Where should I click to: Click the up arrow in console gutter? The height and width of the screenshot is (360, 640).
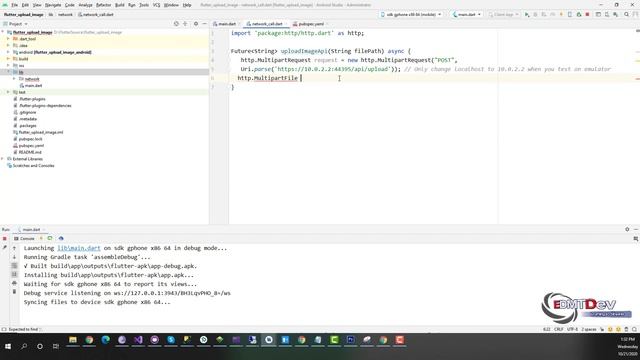[14, 248]
